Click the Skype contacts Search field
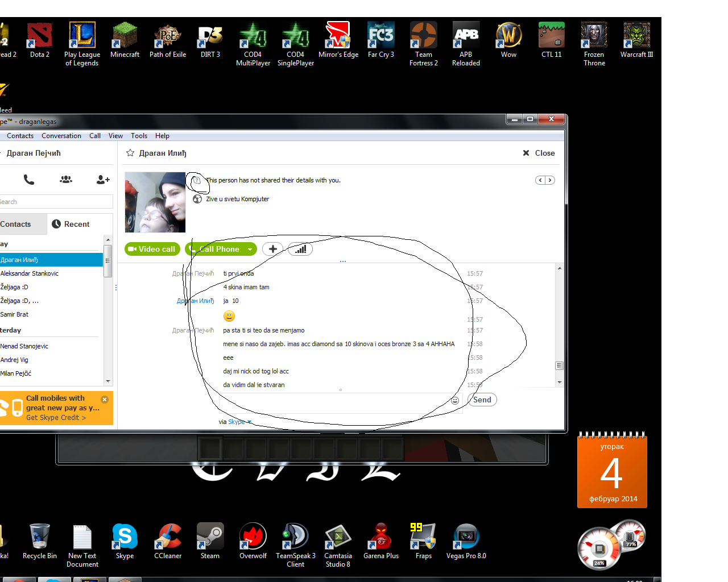728x582 pixels. point(56,202)
